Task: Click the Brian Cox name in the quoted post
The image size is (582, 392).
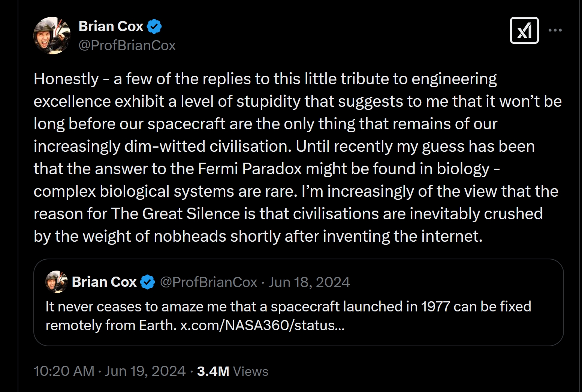Action: pyautogui.click(x=104, y=282)
